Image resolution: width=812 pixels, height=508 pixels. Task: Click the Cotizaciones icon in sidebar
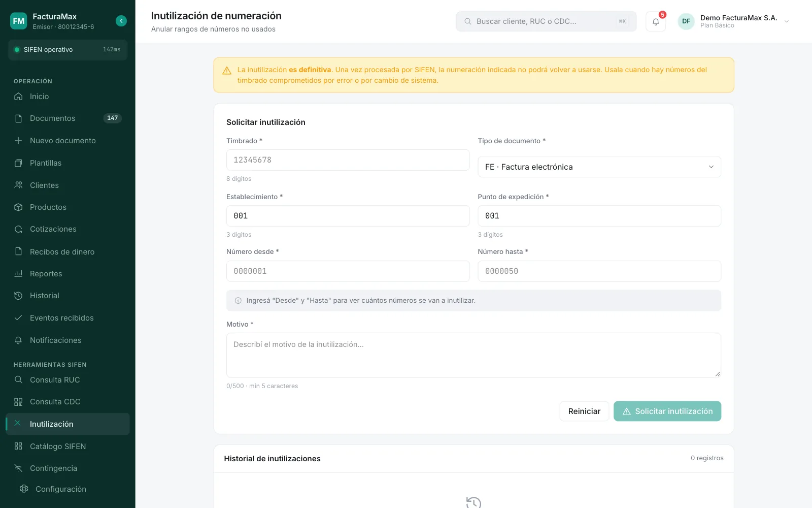(18, 229)
